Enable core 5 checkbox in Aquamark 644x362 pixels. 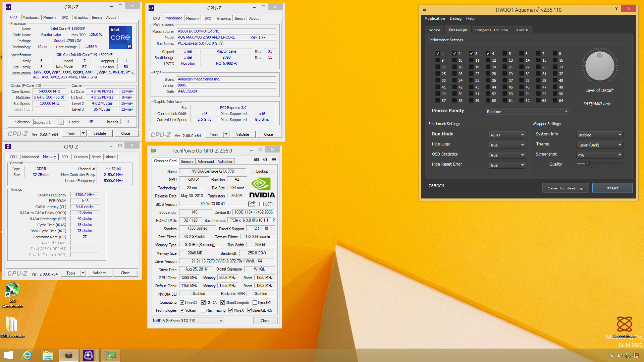click(505, 53)
